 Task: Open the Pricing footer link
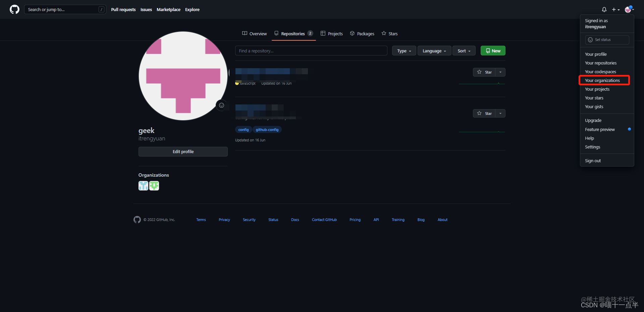coord(355,220)
